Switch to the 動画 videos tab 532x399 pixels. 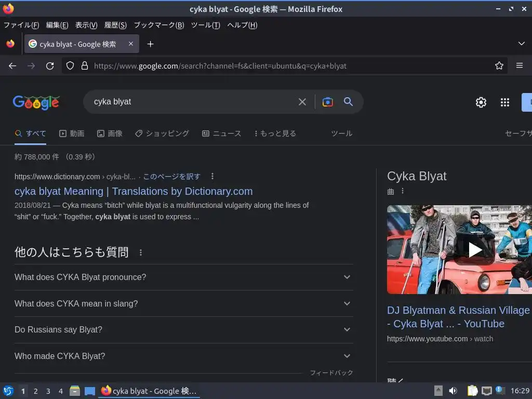pyautogui.click(x=72, y=134)
